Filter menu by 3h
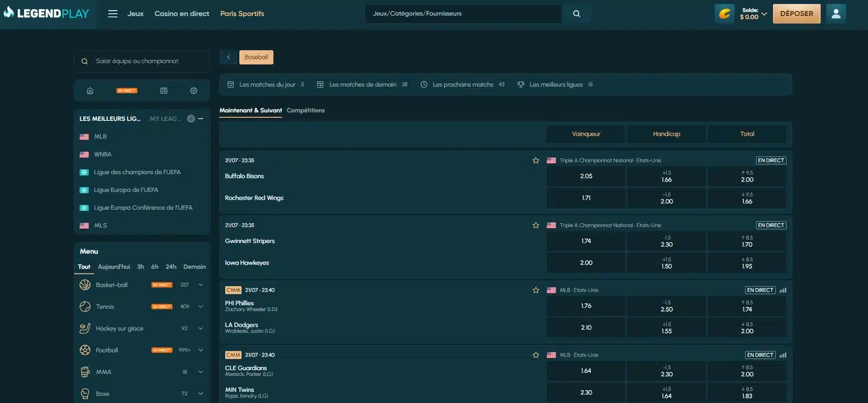 [x=141, y=267]
